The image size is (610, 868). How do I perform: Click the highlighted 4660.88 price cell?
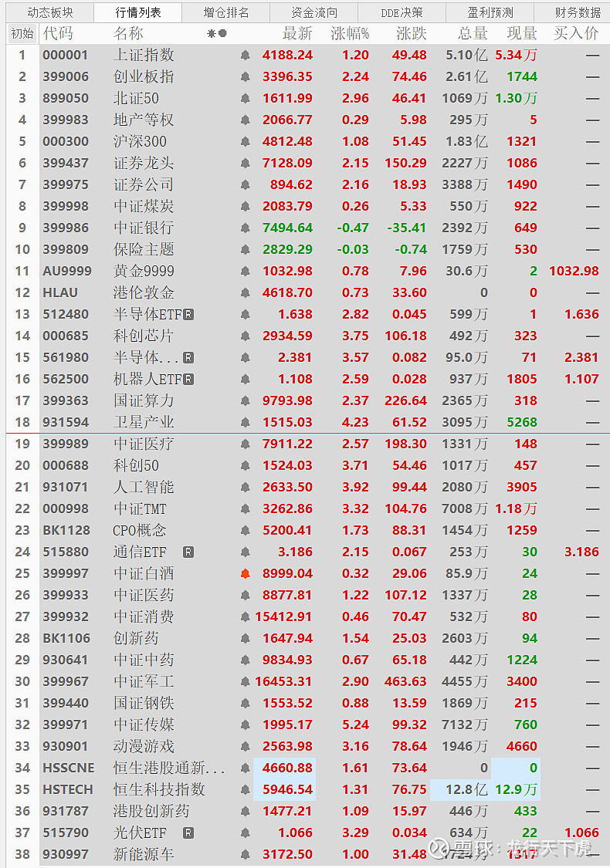click(x=285, y=768)
